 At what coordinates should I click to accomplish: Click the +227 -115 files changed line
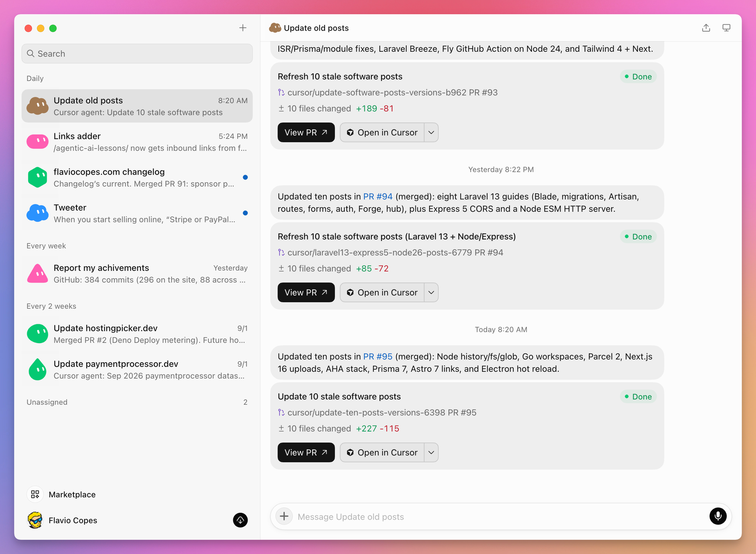(339, 429)
